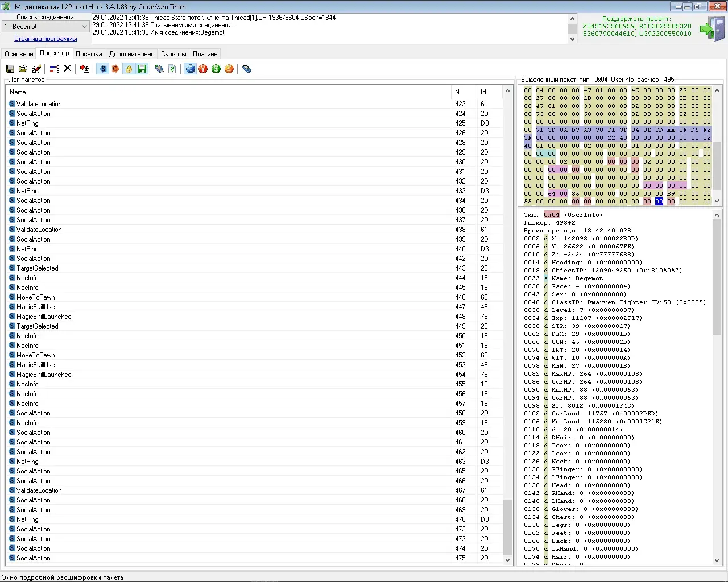Open the Страница программы link
728x582 pixels.
[x=45, y=39]
